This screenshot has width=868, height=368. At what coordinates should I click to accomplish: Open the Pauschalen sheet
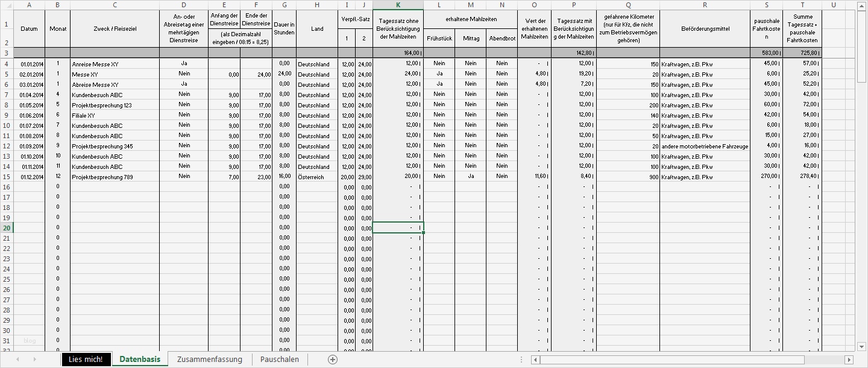click(280, 359)
